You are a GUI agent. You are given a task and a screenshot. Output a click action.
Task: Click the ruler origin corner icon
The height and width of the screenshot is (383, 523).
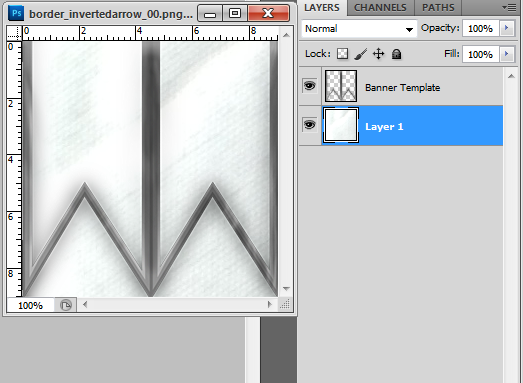pyautogui.click(x=14, y=34)
